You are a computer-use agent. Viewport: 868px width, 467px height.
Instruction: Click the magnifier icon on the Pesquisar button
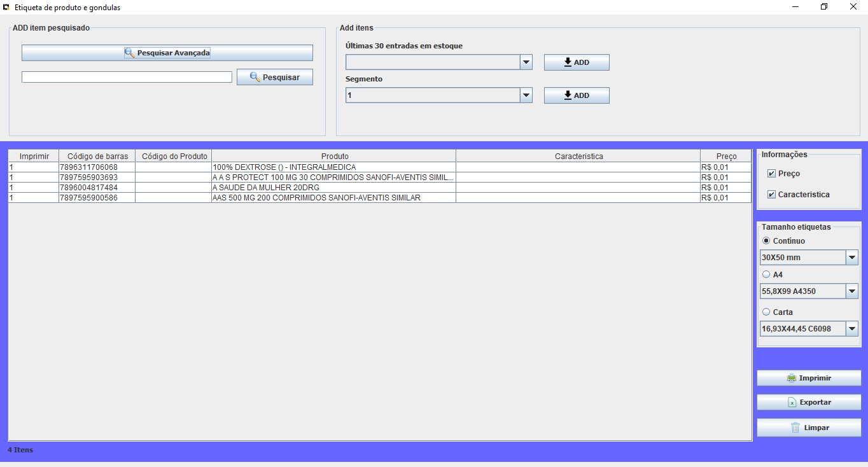[255, 77]
